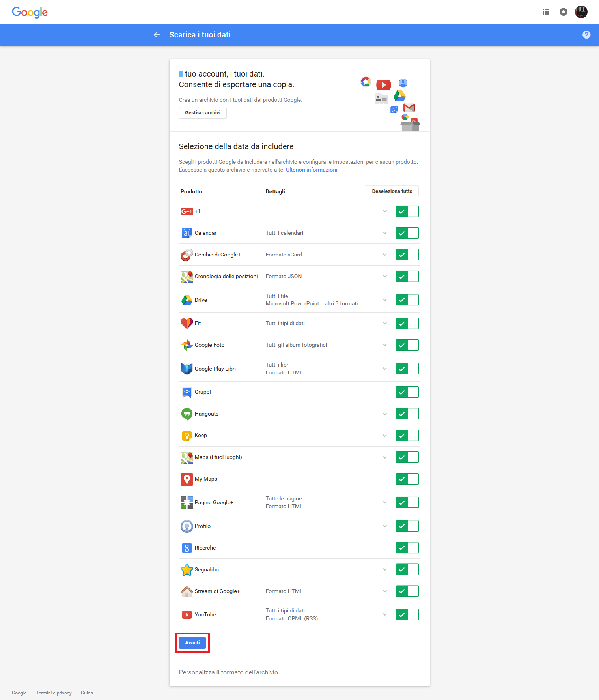Disable the Calendar export toggle
Screen dimensions: 599x700
[407, 233]
